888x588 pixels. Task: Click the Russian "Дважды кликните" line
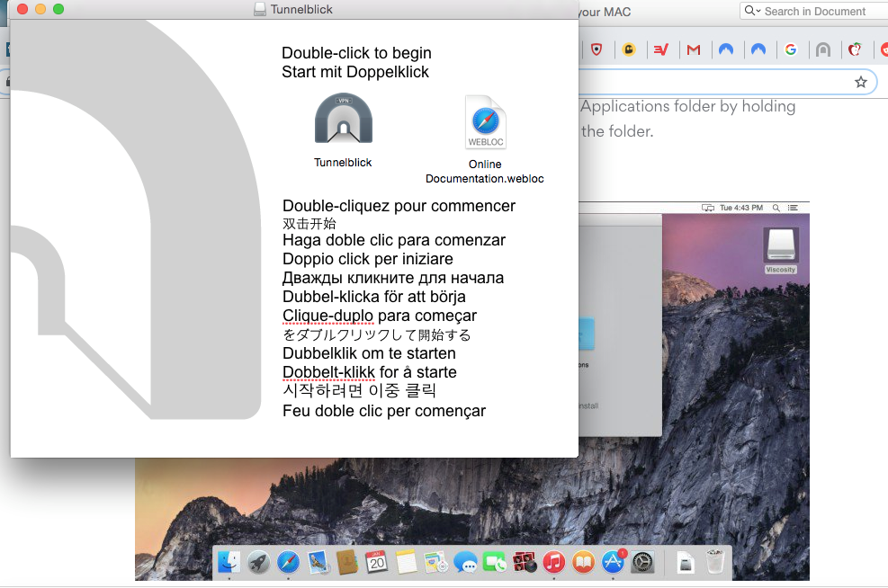point(393,278)
